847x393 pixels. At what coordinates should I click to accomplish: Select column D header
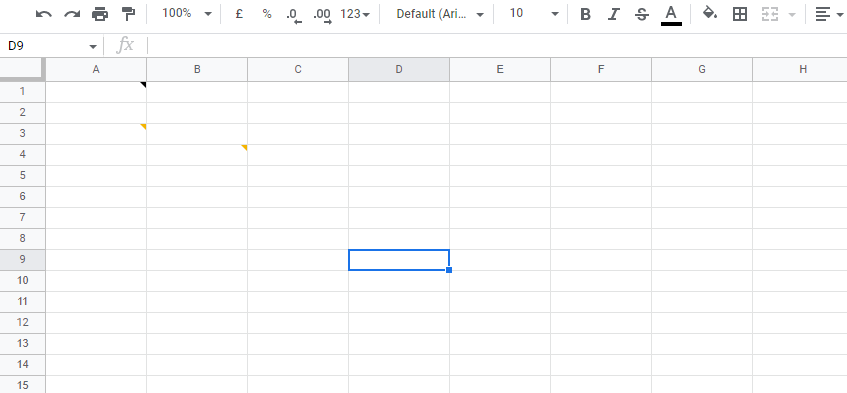[x=399, y=70]
